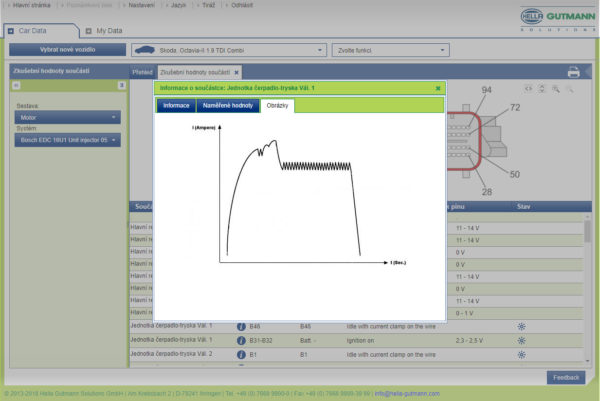Click the status icon in the ignition on row
The height and width of the screenshot is (401, 600).
(x=520, y=340)
